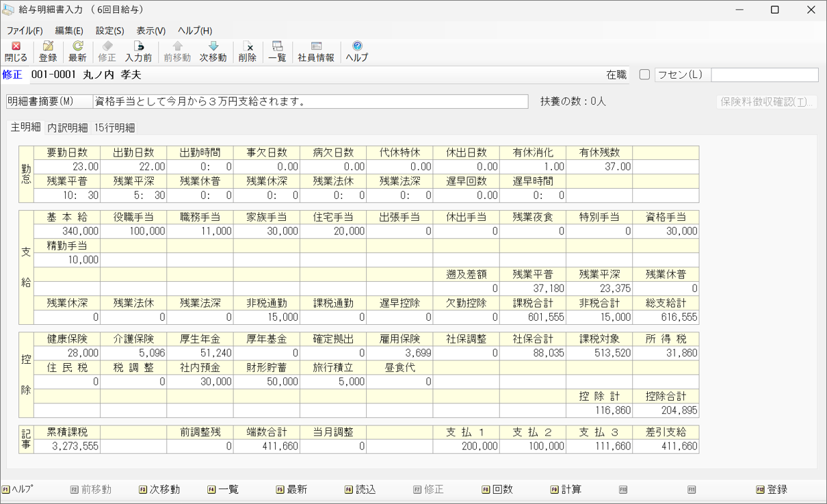Click the empty input field beside フセン(L)
This screenshot has height=504, width=827.
click(764, 75)
